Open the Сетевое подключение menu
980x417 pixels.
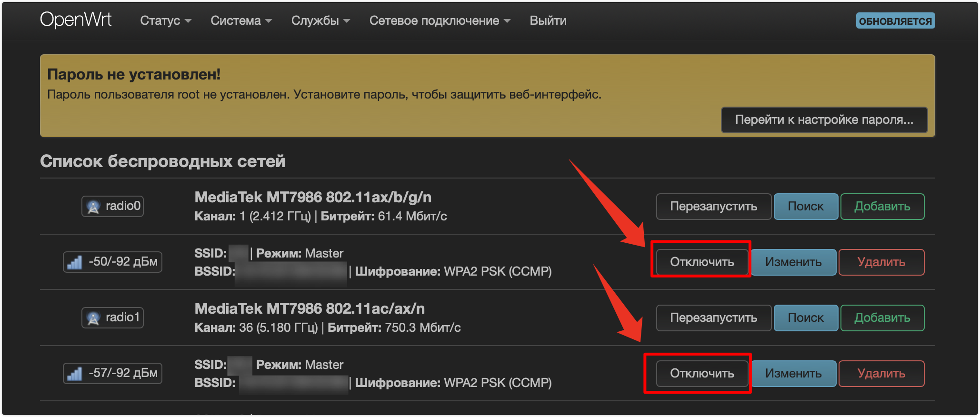pyautogui.click(x=440, y=20)
